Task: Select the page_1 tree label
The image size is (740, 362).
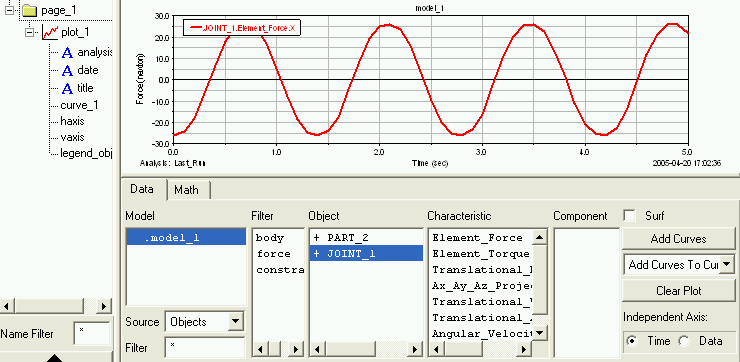Action: click(x=59, y=10)
